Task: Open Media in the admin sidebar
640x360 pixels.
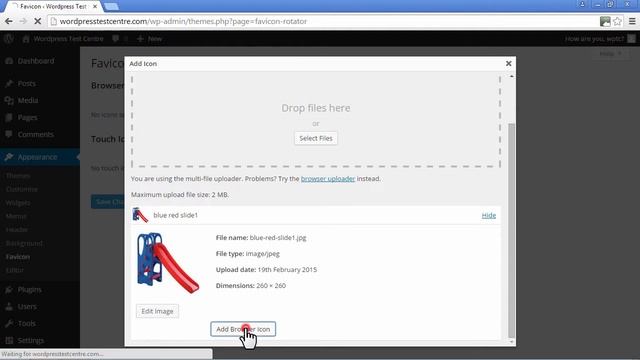Action: tap(28, 100)
